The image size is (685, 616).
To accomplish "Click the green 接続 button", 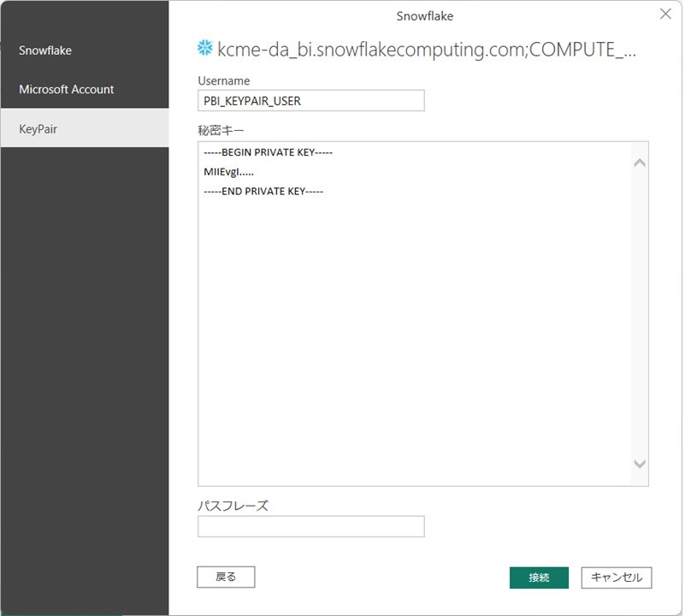I will 539,577.
